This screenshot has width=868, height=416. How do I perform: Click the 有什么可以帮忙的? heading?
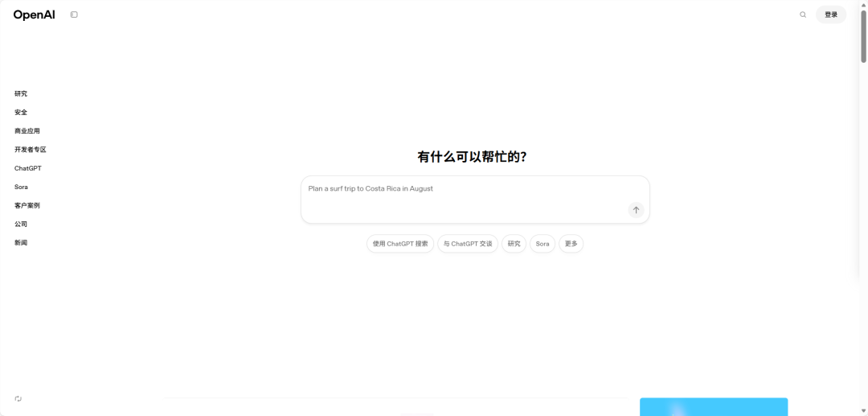472,157
